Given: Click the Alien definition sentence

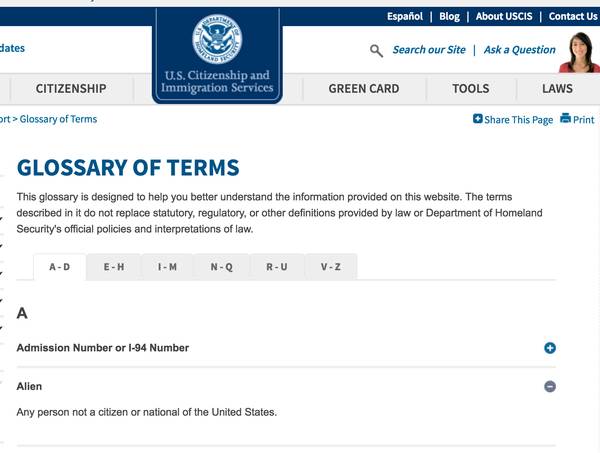Looking at the screenshot, I should pyautogui.click(x=147, y=412).
